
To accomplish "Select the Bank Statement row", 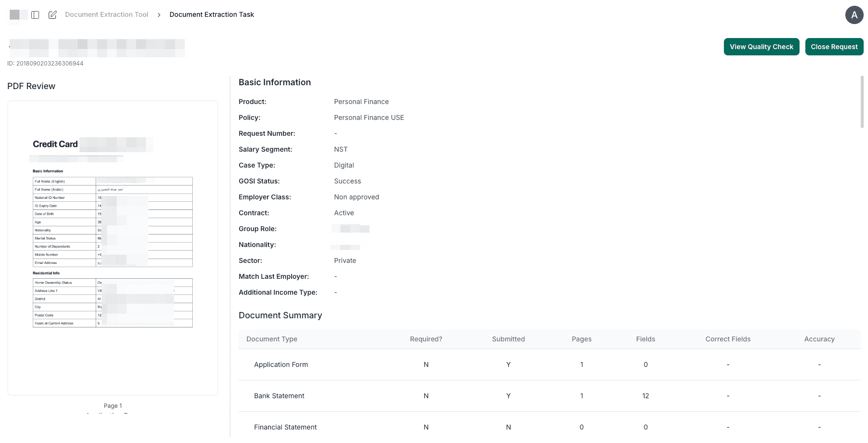I will click(549, 396).
